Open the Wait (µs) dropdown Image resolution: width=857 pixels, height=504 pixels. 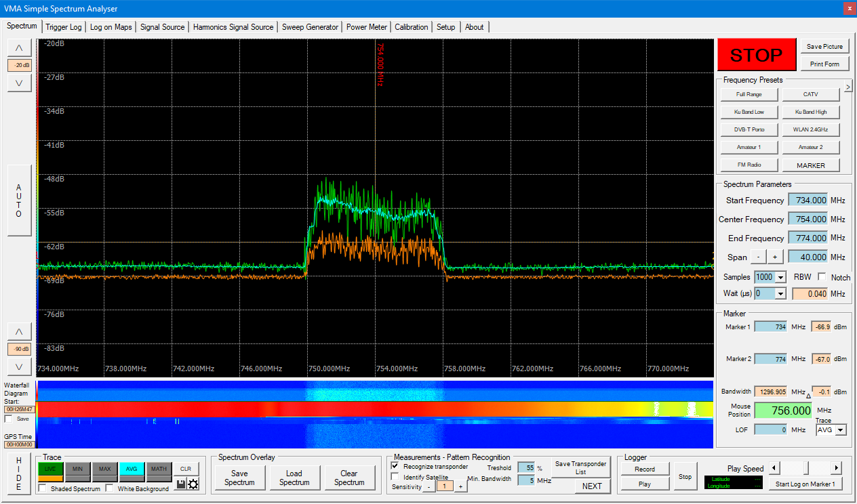(780, 293)
